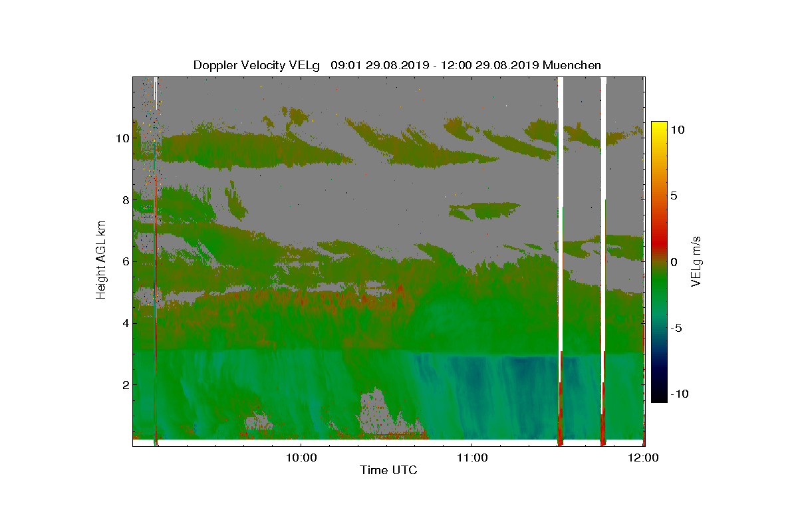Click the yellow top of the colorbar
Screen dimensions: 798x532
pos(659,128)
